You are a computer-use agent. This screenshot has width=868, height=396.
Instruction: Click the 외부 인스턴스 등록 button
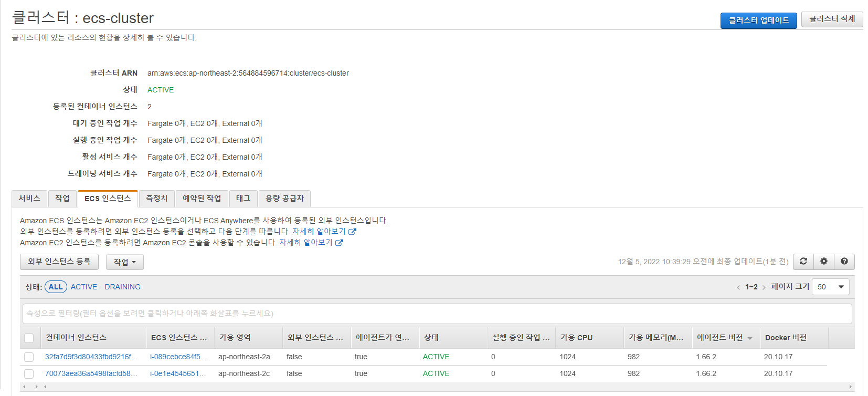59,262
